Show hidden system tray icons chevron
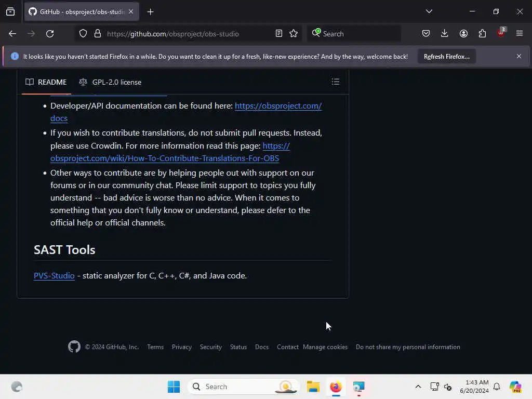 click(418, 387)
